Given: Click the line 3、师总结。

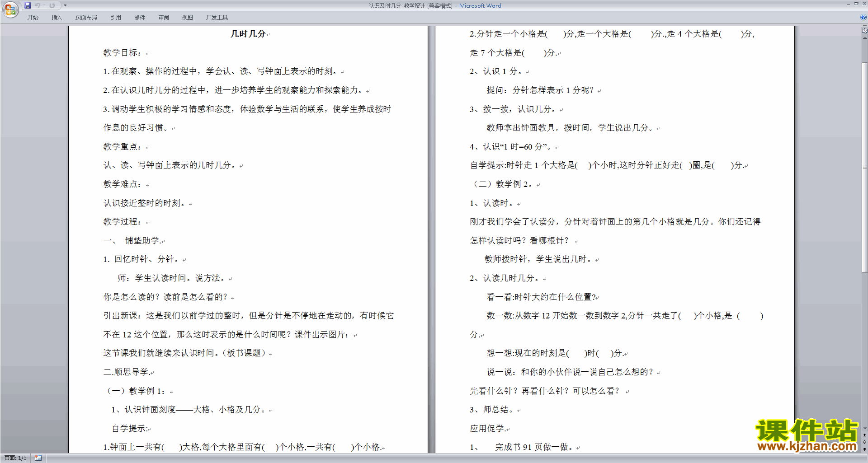Looking at the screenshot, I should point(492,410).
